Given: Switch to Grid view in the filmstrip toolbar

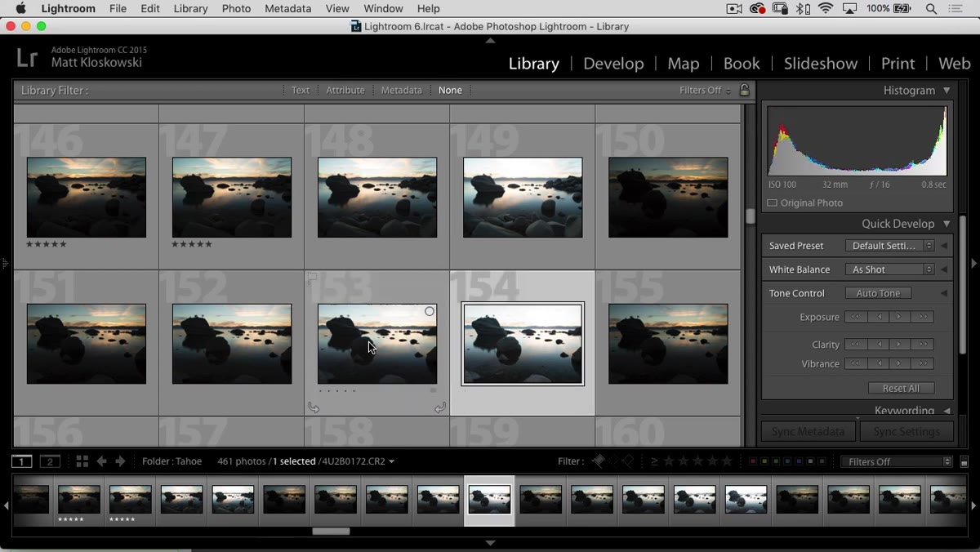Looking at the screenshot, I should pos(82,461).
